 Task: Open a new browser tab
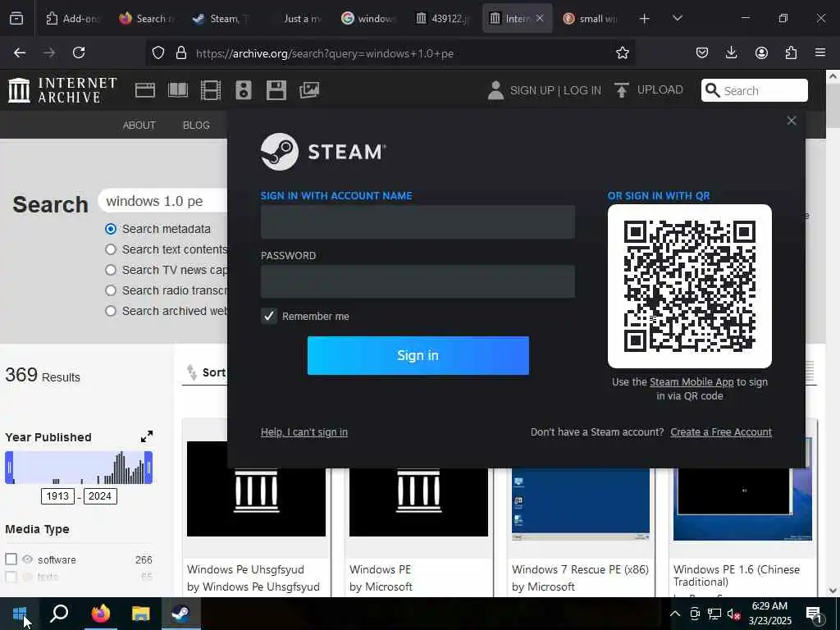coord(645,19)
